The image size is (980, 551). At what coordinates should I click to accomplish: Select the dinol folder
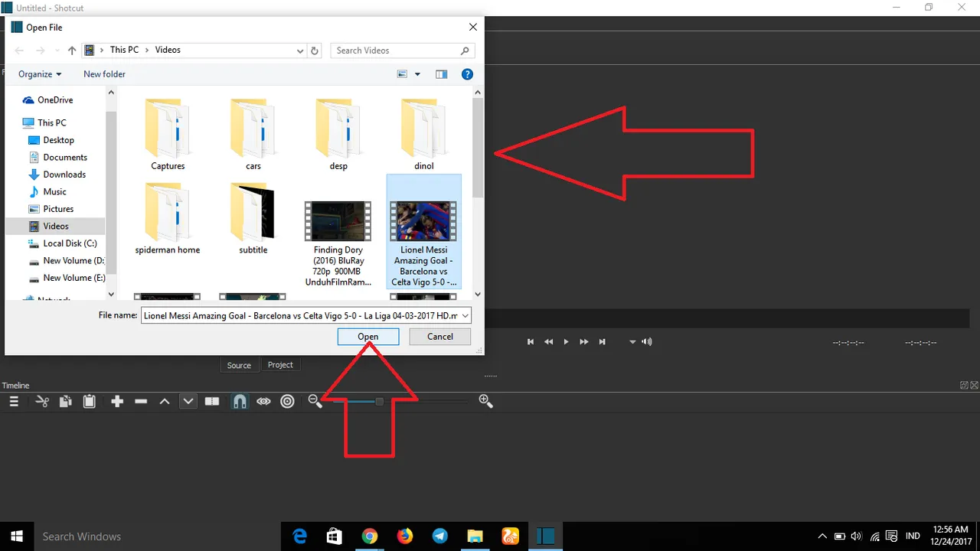(x=424, y=135)
